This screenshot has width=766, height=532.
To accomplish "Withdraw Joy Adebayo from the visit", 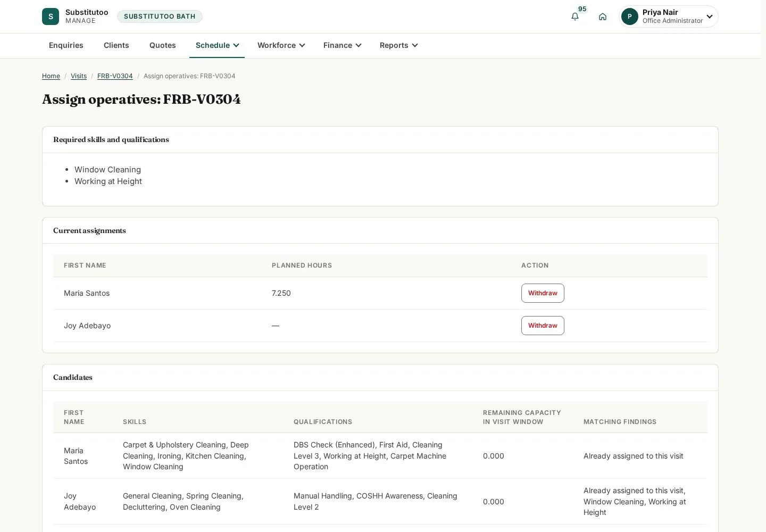I will [x=543, y=326].
